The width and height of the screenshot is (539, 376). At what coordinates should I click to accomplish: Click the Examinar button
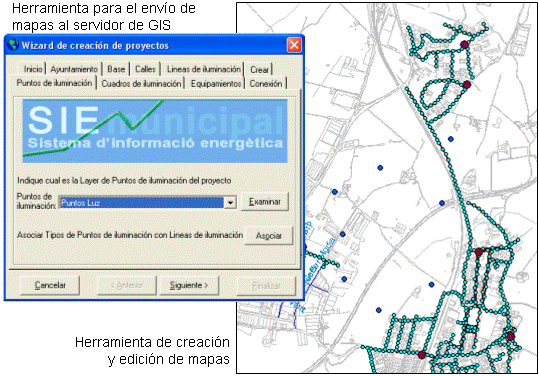click(x=265, y=202)
